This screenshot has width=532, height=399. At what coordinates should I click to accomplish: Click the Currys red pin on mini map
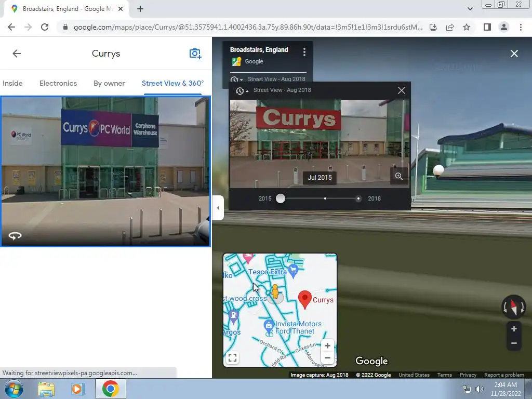pyautogui.click(x=304, y=299)
